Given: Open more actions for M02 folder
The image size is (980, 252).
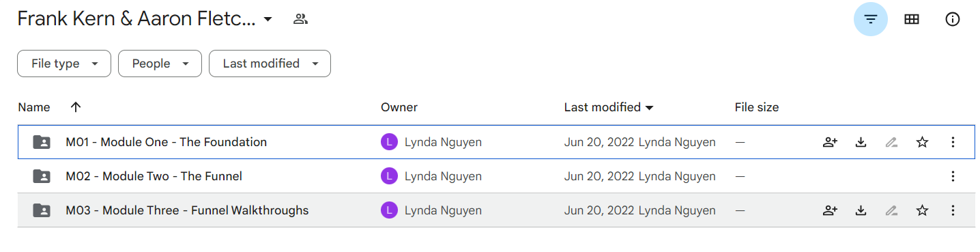Looking at the screenshot, I should point(953,176).
